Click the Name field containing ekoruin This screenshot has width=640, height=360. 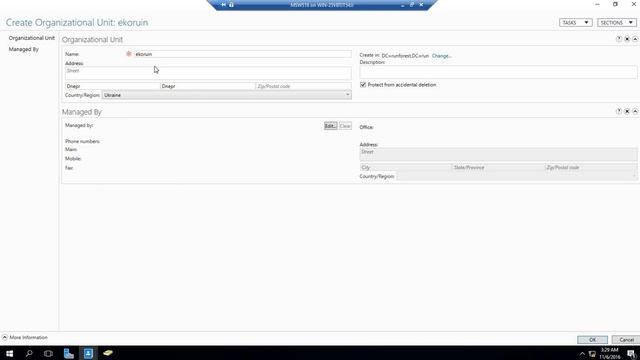242,54
